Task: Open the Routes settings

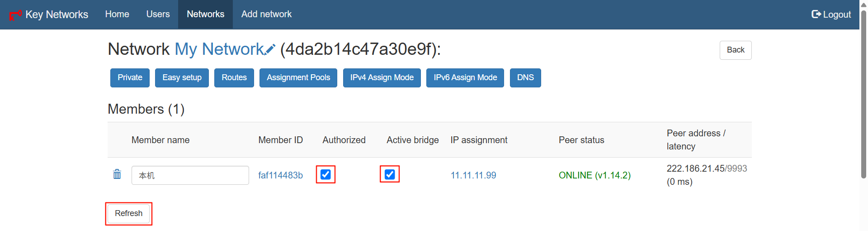Action: click(x=234, y=77)
